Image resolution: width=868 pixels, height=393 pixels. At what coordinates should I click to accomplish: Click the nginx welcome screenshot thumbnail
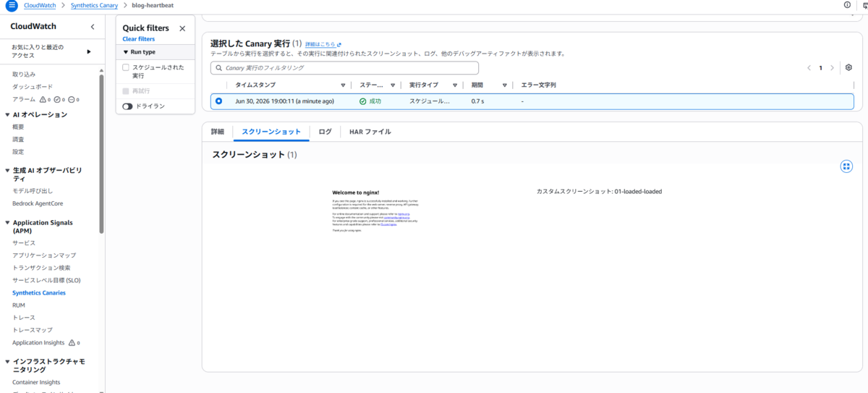[375, 211]
